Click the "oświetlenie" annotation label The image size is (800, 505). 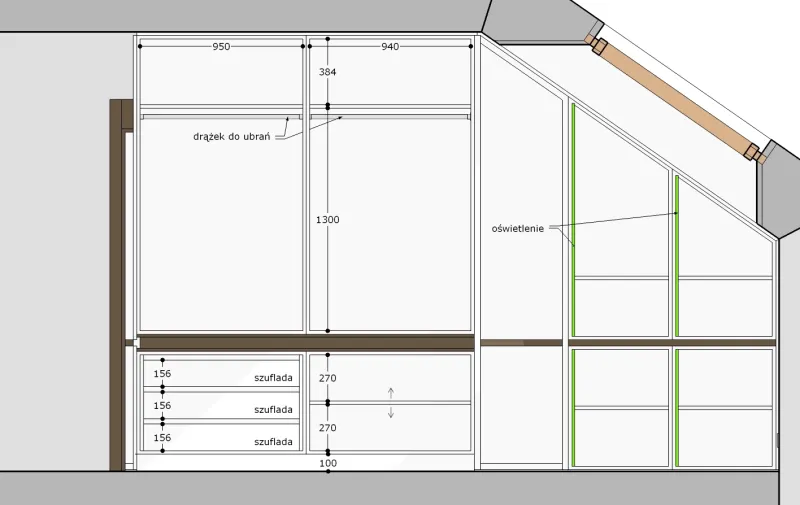coord(517,229)
